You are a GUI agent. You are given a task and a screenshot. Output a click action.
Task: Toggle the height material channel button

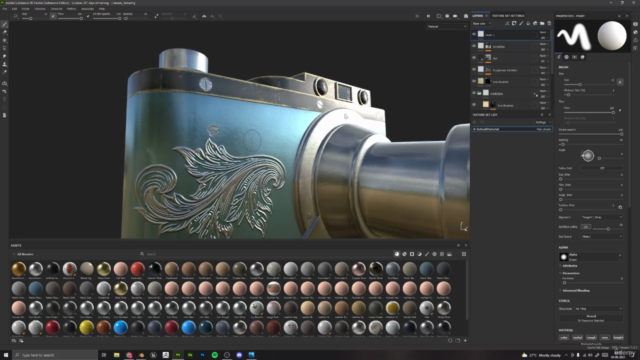click(x=618, y=338)
